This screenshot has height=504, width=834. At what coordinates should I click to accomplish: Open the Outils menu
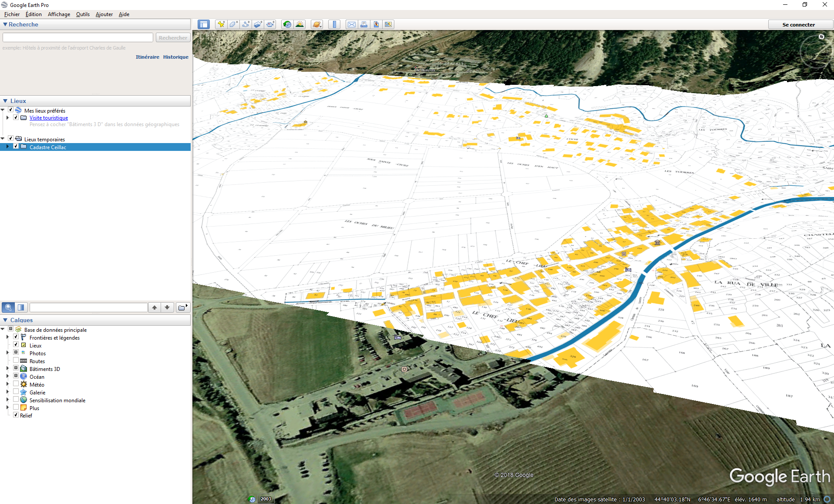click(83, 14)
